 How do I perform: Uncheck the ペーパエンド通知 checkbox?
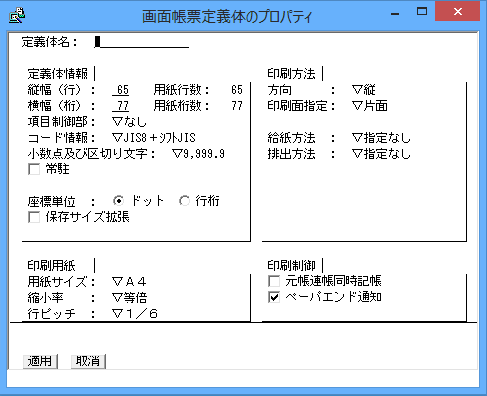[x=274, y=297]
